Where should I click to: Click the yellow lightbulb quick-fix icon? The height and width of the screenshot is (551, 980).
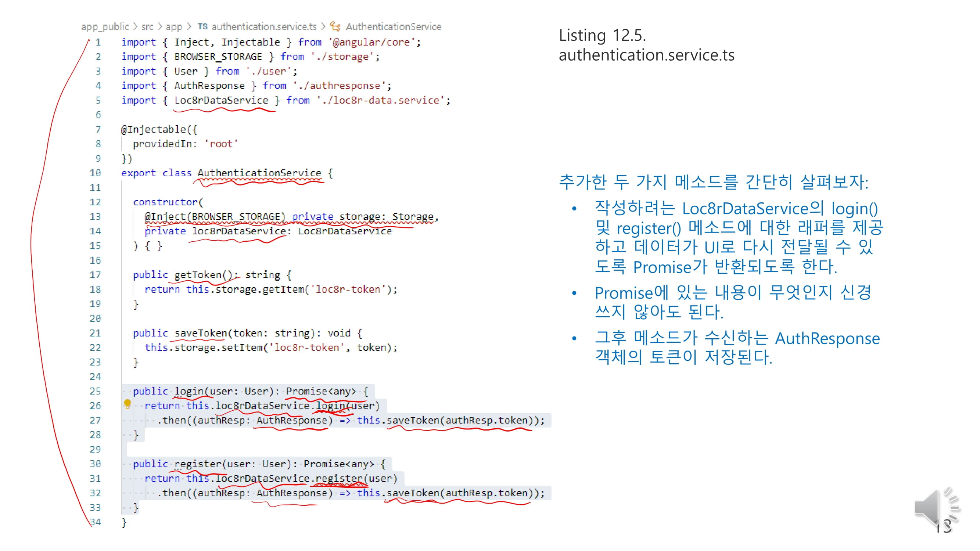coord(128,403)
